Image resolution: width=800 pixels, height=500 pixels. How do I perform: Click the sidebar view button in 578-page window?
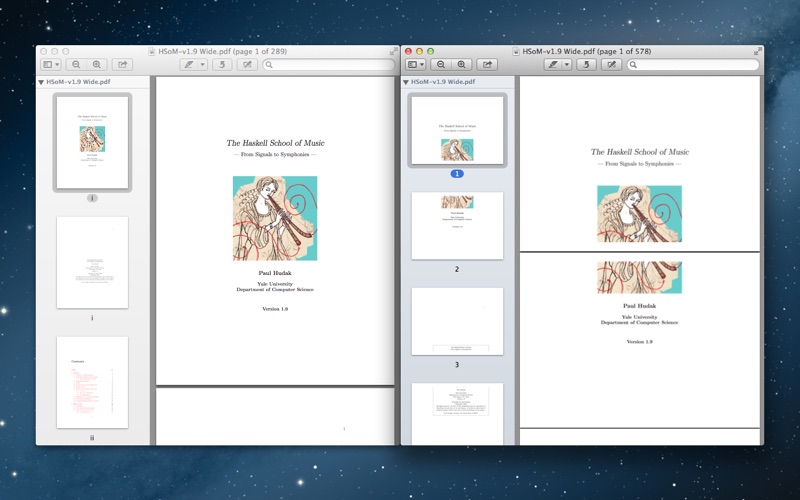click(x=413, y=65)
